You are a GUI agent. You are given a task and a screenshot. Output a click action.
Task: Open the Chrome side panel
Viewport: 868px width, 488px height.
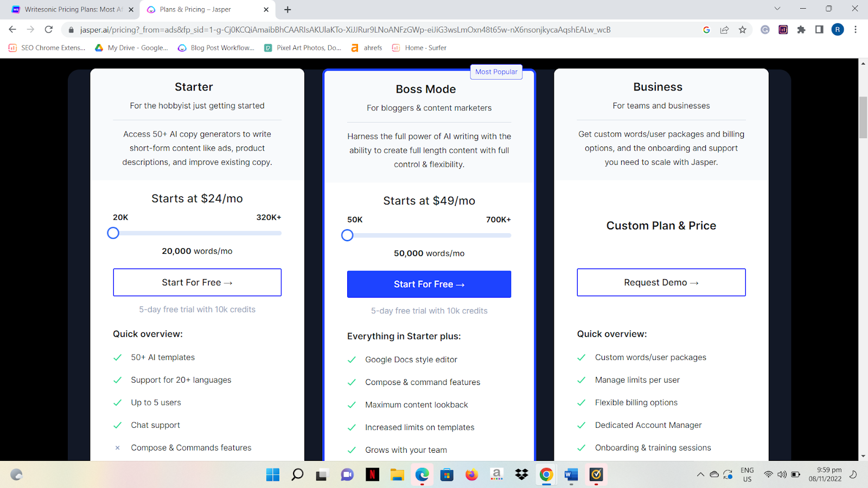(x=819, y=30)
